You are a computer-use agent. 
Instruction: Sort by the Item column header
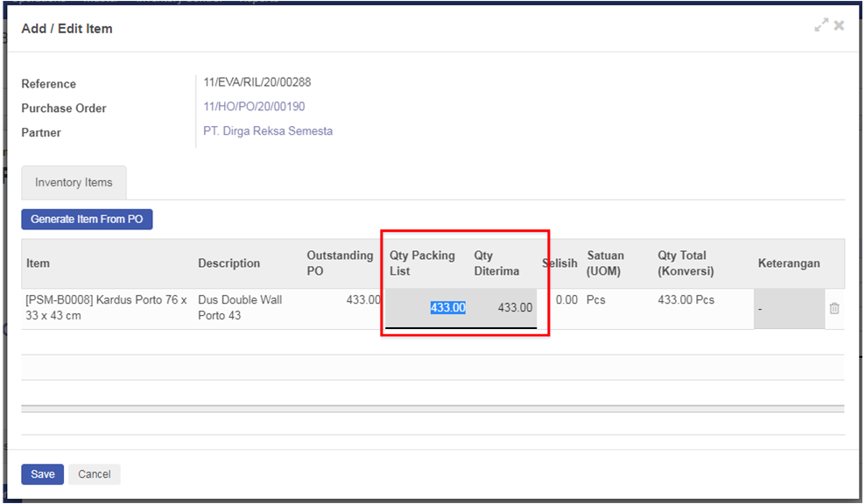[39, 263]
